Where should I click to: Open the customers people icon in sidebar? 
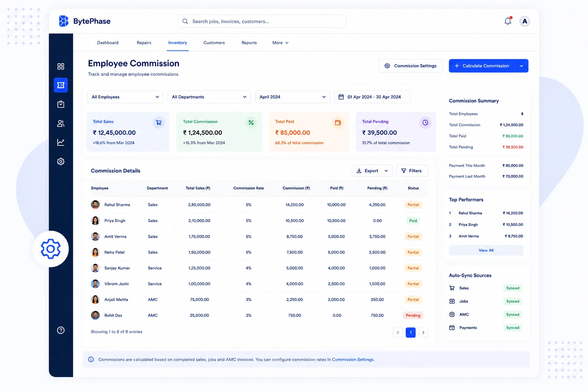click(60, 123)
